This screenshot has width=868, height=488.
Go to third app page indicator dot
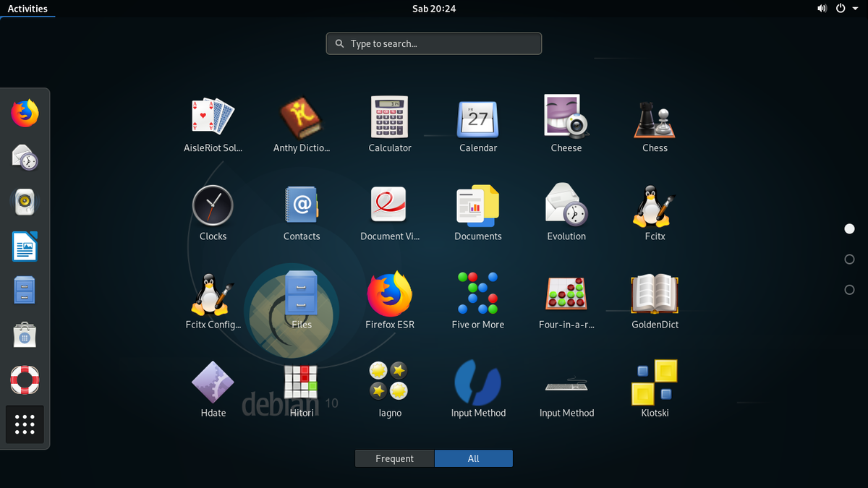click(849, 289)
